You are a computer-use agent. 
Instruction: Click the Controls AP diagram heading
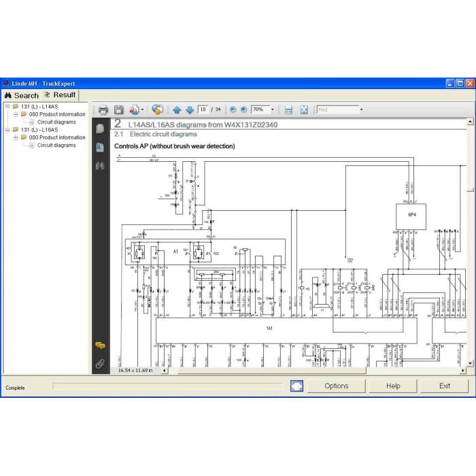click(175, 146)
